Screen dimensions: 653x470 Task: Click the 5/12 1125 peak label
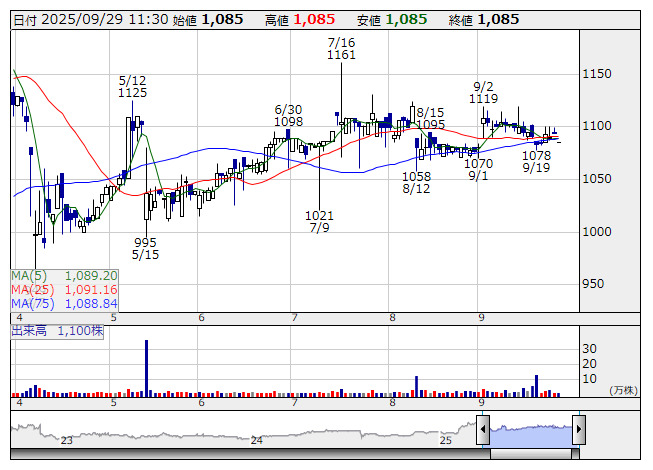coord(132,87)
